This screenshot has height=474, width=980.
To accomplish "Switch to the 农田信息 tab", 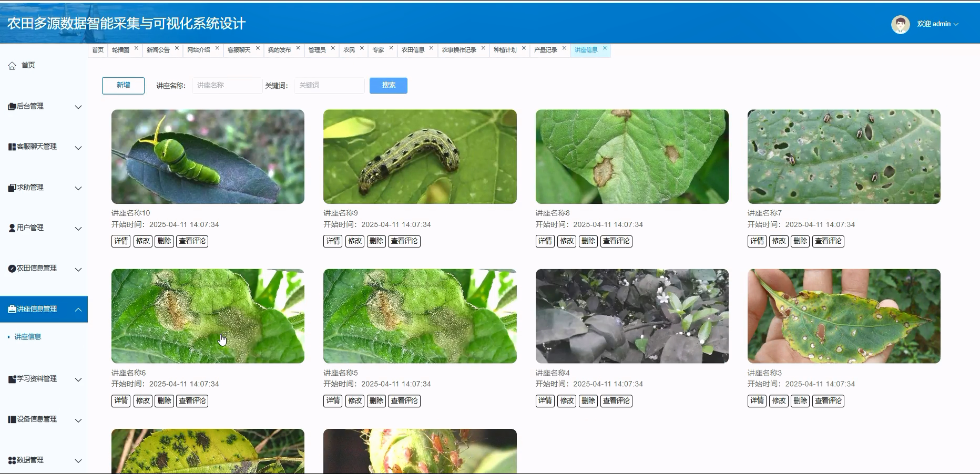I will [413, 50].
